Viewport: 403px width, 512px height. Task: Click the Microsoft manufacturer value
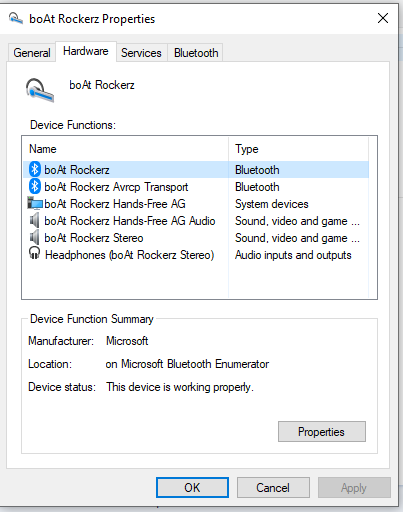click(127, 341)
